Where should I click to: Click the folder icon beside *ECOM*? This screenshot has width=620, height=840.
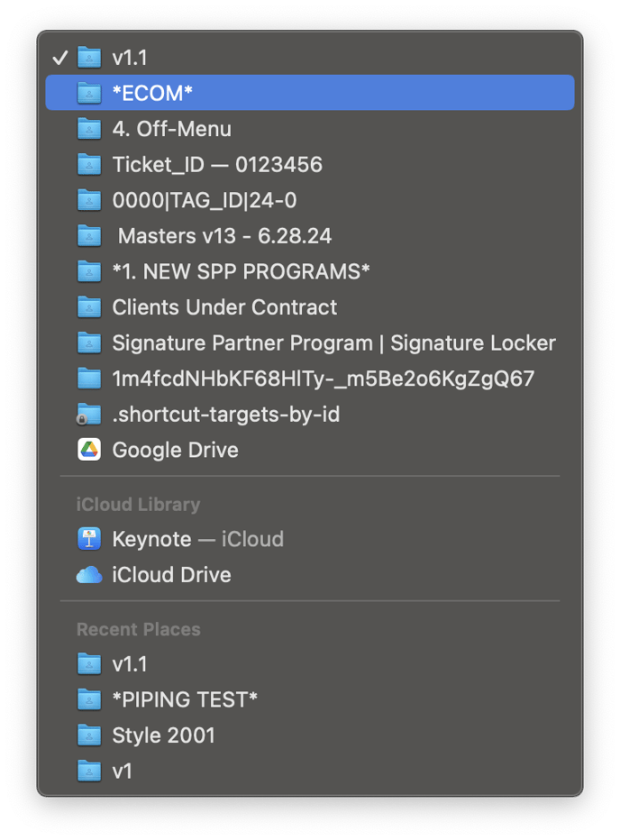89,93
